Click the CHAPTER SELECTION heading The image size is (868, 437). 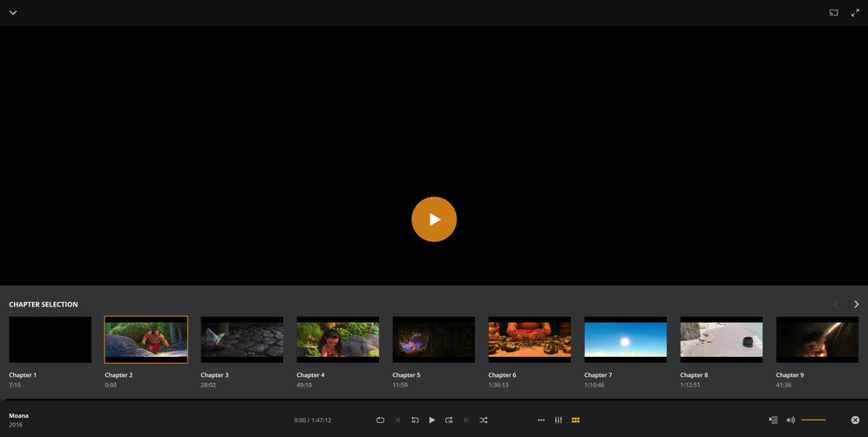44,304
